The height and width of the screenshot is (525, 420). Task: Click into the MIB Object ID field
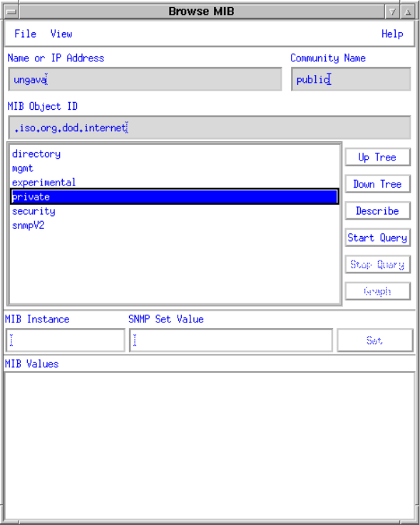click(x=210, y=128)
